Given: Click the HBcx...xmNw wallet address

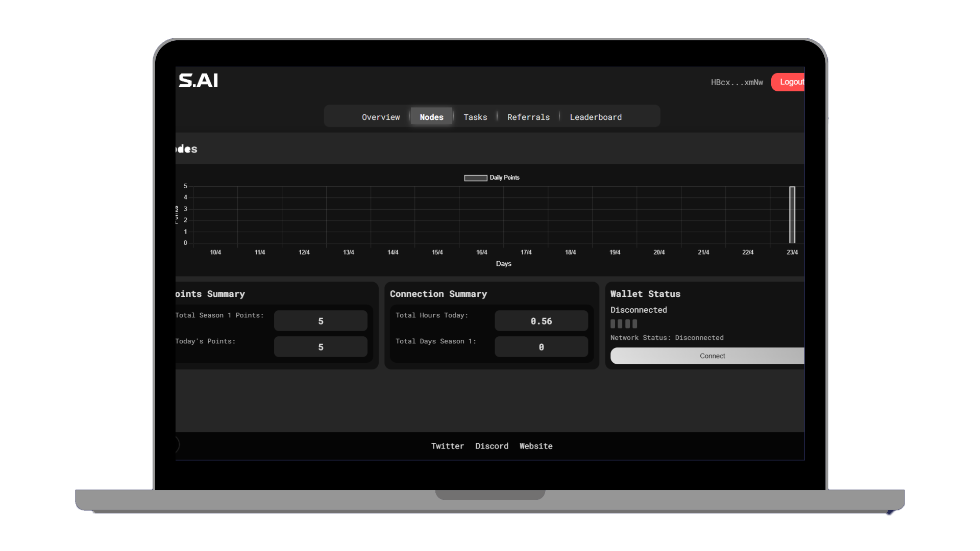Looking at the screenshot, I should pos(737,82).
